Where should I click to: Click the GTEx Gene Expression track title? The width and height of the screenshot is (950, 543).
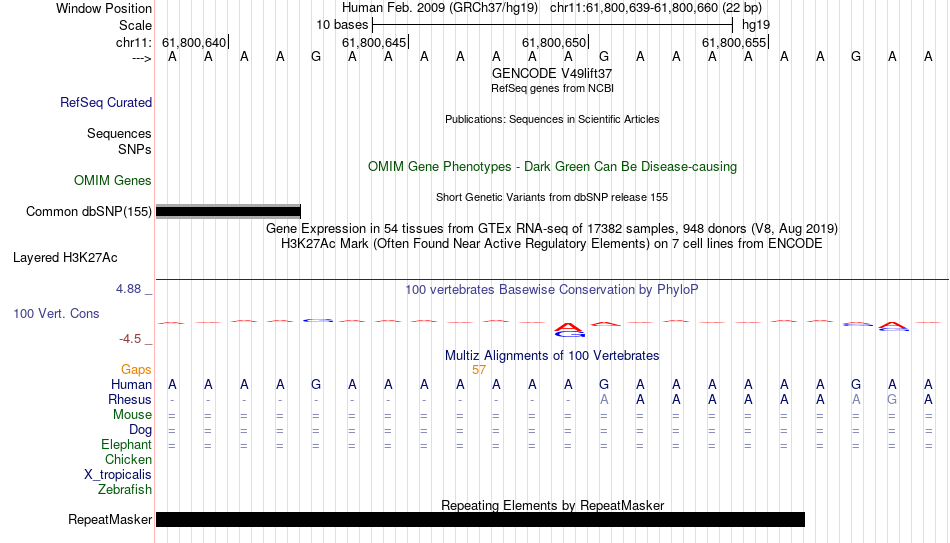click(552, 228)
